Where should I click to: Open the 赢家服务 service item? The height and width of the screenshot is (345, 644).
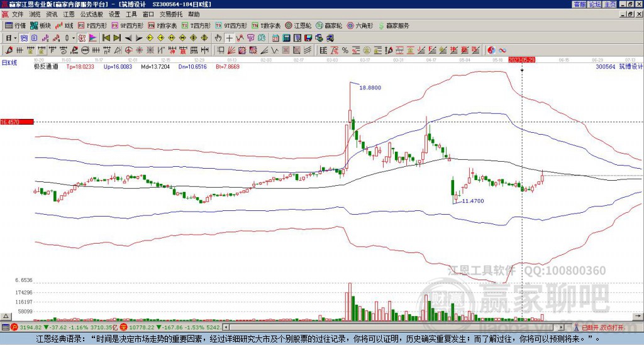point(394,25)
